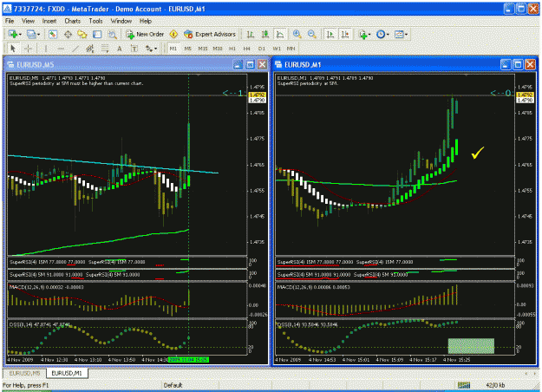The height and width of the screenshot is (392, 542).
Task: Open the Profiles dropdown arrow
Action: click(x=38, y=35)
